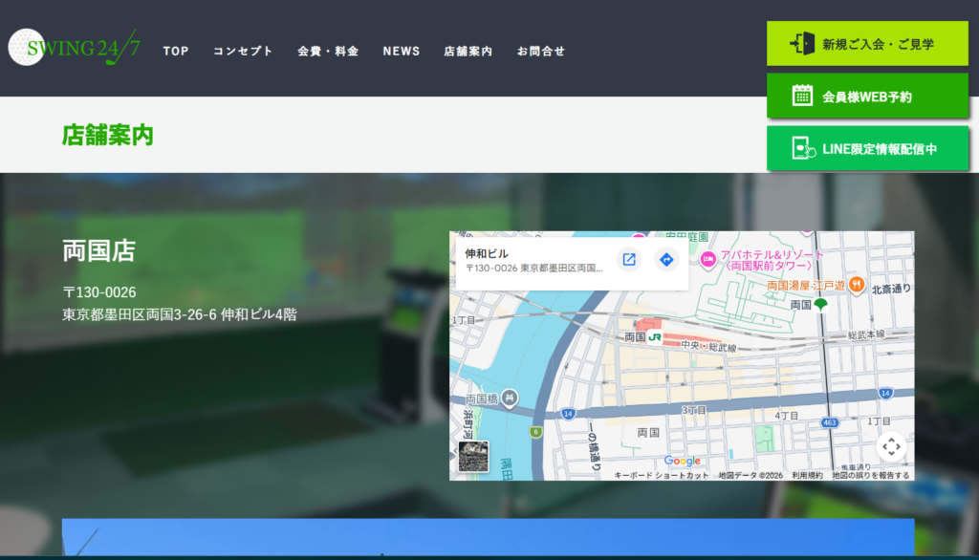
Task: Open the お問合せ contact menu item
Action: click(x=541, y=51)
